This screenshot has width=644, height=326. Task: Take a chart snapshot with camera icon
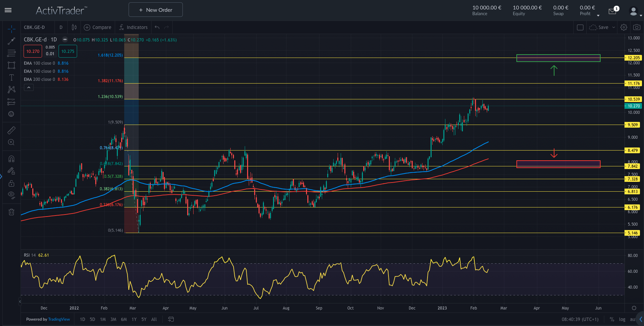636,27
